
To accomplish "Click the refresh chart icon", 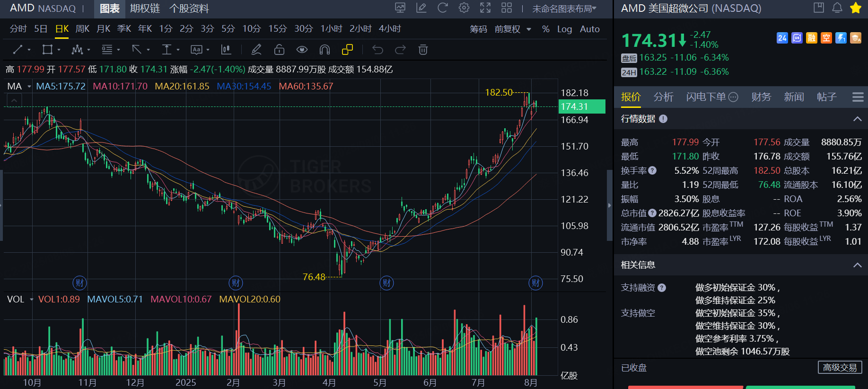I will click(x=443, y=8).
